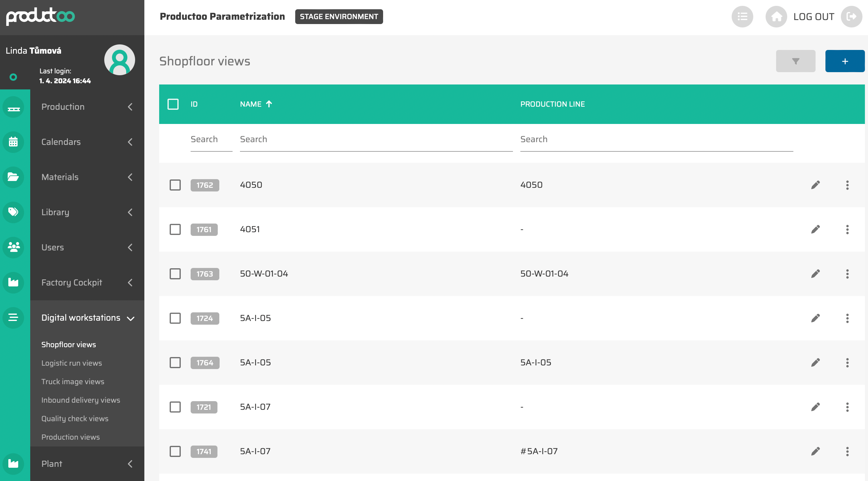
Task: Open three-dot menu for row 4051
Action: [847, 229]
